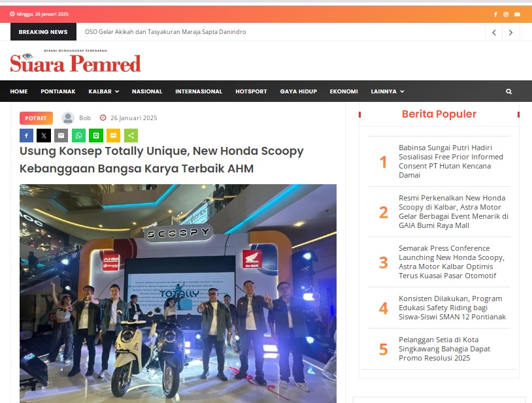Click the Suara Pemred logo
Image resolution: width=532 pixels, height=403 pixels.
click(75, 61)
